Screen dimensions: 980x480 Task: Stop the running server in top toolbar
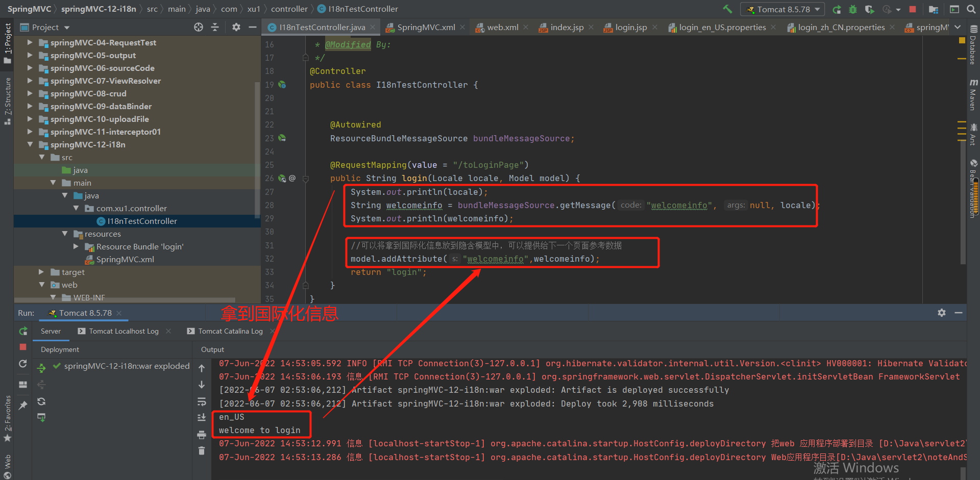[x=913, y=9]
